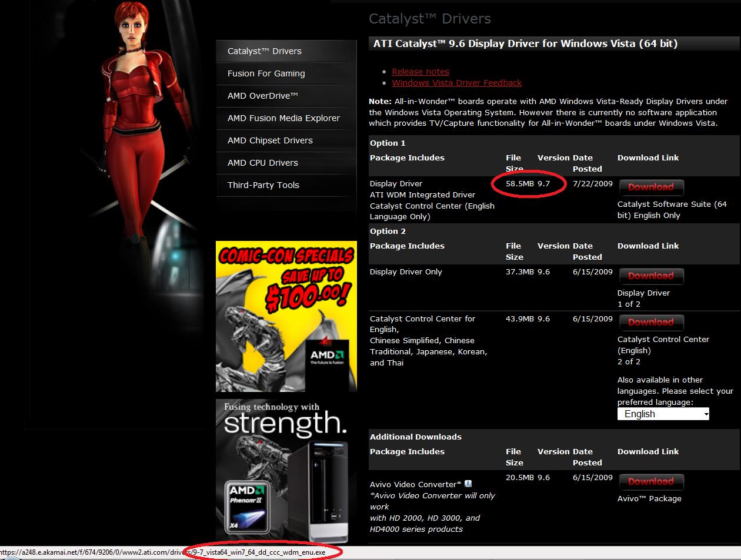Click the '20.5MB' file size value
Image resolution: width=741 pixels, height=560 pixels.
[520, 477]
